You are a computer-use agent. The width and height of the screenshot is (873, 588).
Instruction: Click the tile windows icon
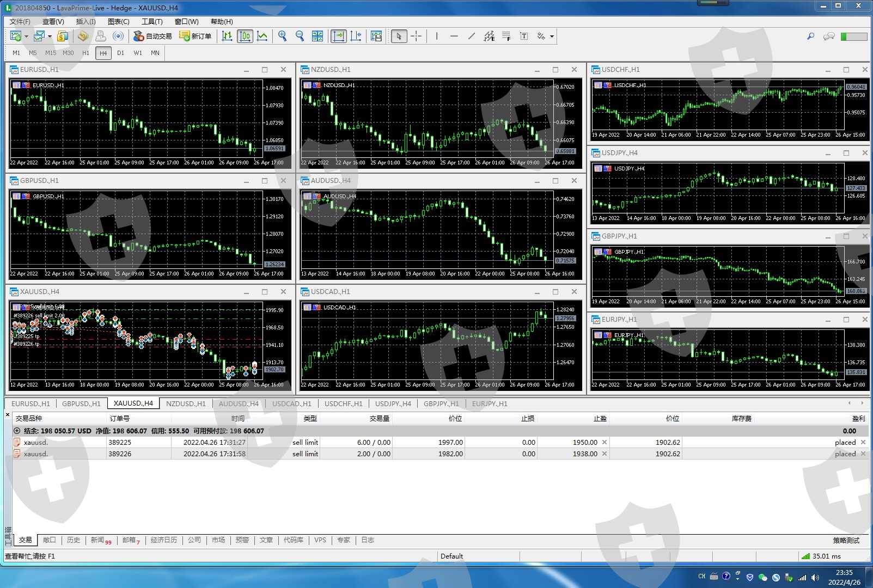click(x=318, y=36)
